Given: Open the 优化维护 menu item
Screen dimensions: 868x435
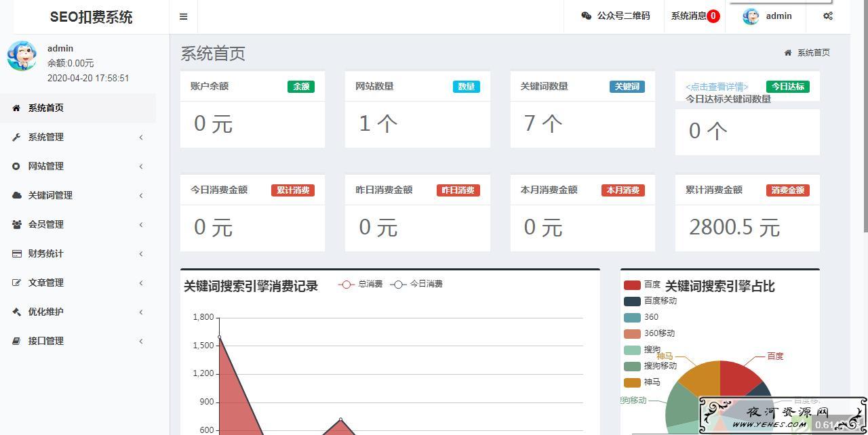Looking at the screenshot, I should (x=78, y=312).
